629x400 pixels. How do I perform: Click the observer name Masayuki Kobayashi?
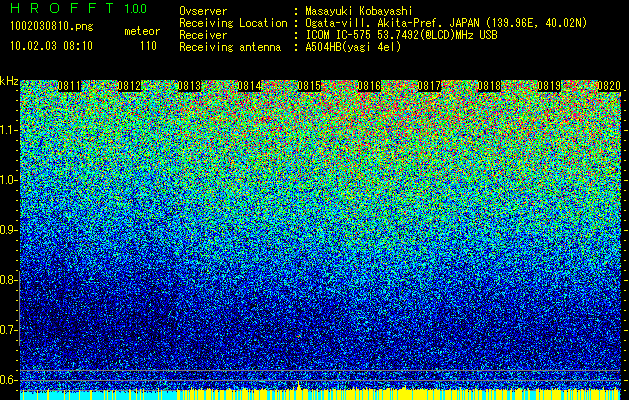point(359,11)
